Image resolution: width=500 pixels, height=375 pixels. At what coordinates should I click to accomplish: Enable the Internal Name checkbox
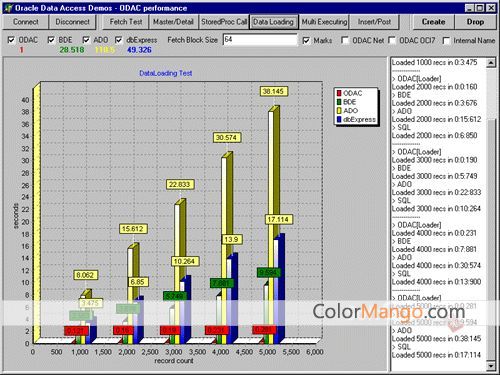coord(446,40)
